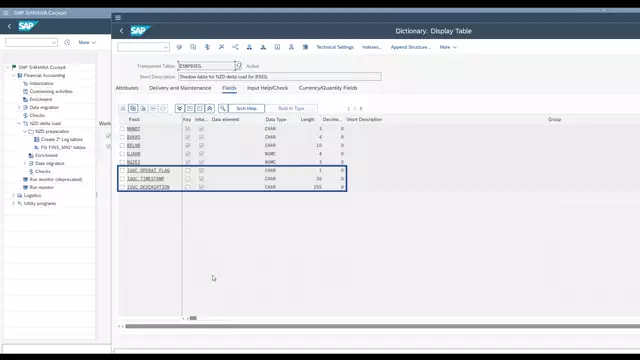The height and width of the screenshot is (360, 640).
Task: Collapse the NZD delta load node
Action: 19,123
